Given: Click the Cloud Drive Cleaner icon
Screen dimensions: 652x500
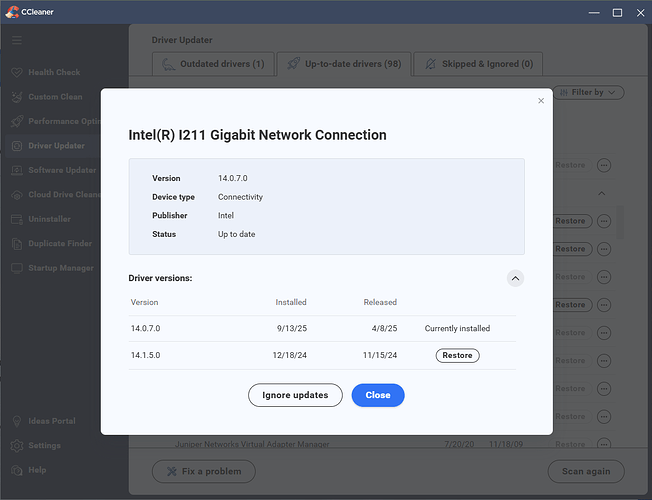Looking at the screenshot, I should (17, 195).
